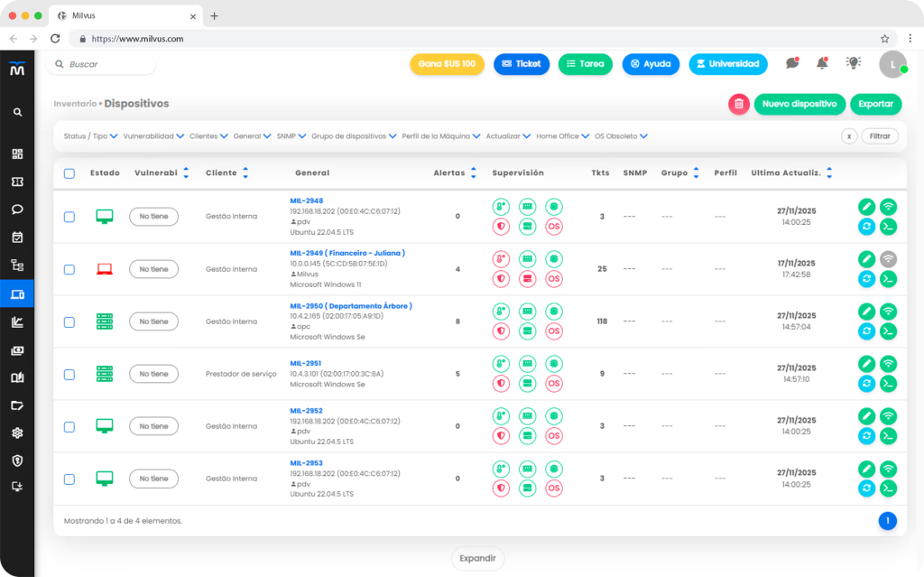Open the blue Ticket button

(522, 64)
